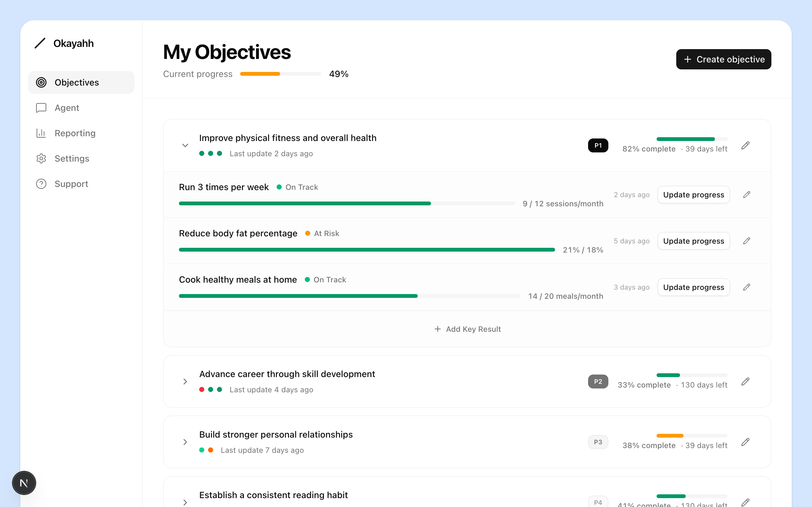Collapse the Improve physical fitness objective
Viewport: 812px width, 507px height.
tap(185, 145)
